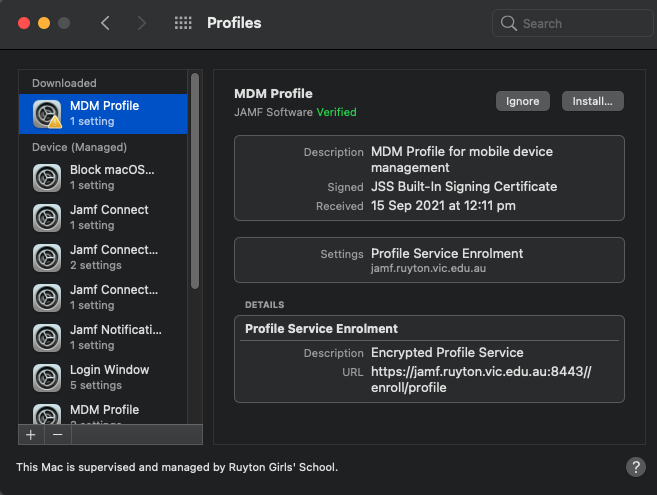Click the Install... button
The width and height of the screenshot is (657, 495).
coord(592,101)
